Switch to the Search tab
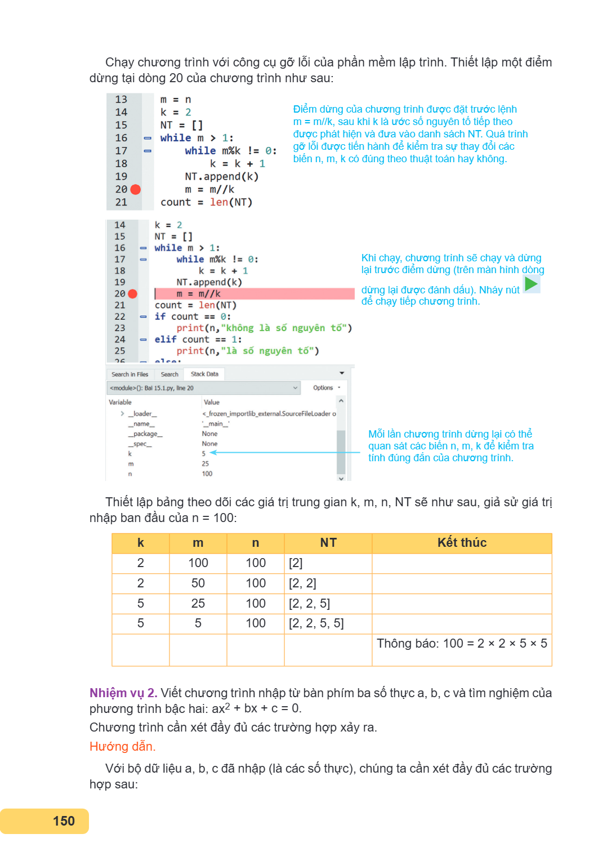616x865 pixels. (169, 374)
